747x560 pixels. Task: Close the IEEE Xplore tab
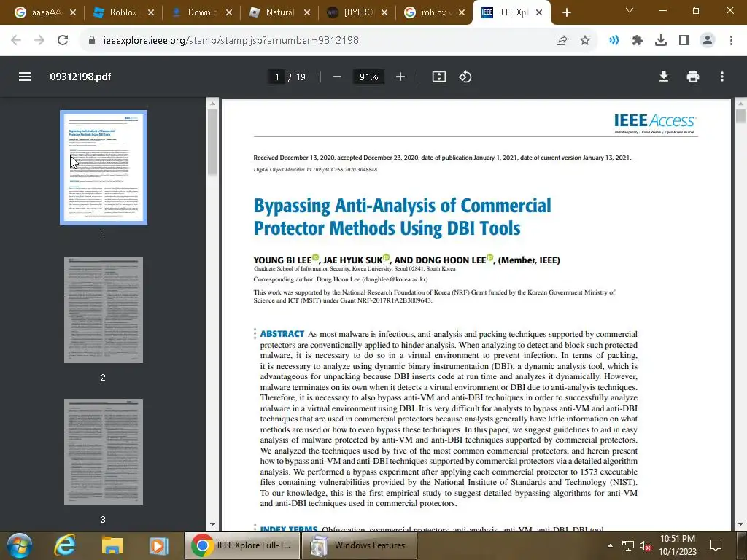539,12
